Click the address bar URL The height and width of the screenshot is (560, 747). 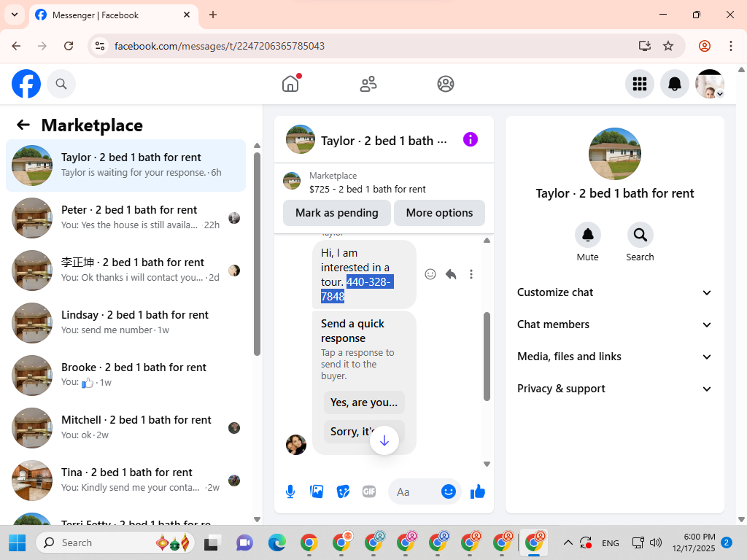click(x=219, y=46)
